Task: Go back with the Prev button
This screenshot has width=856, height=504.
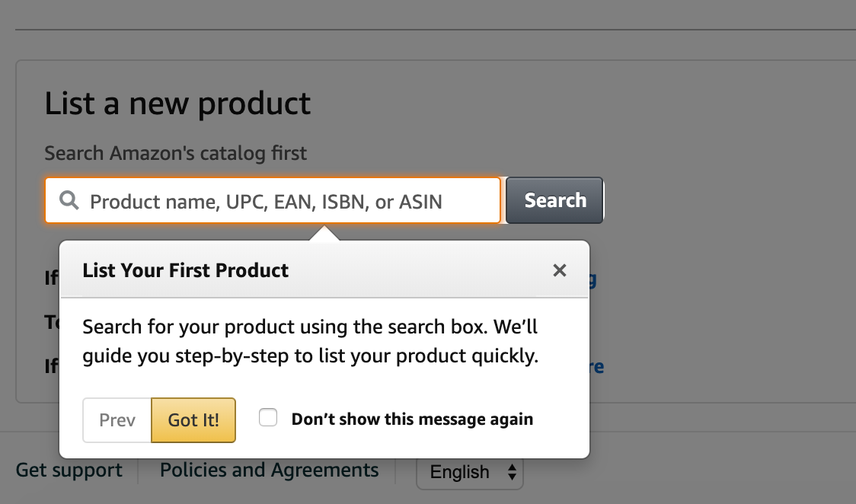Action: (x=117, y=420)
